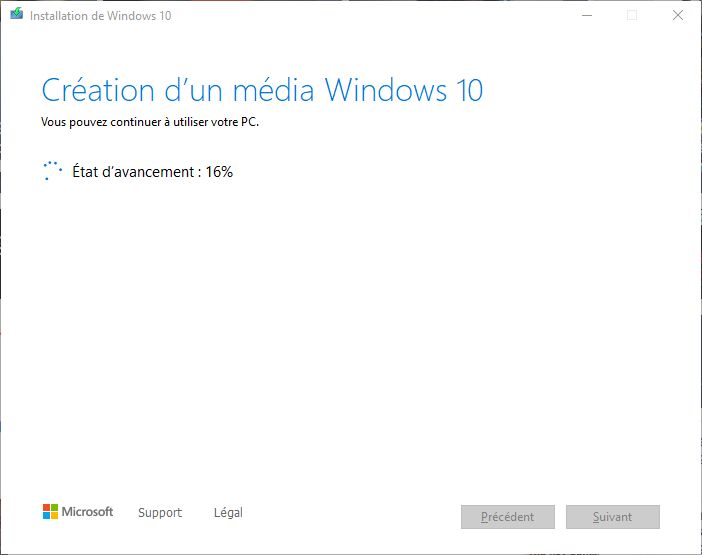Click the spinning progress indicator dots
Screen dimensions: 702x555
[x=52, y=171]
